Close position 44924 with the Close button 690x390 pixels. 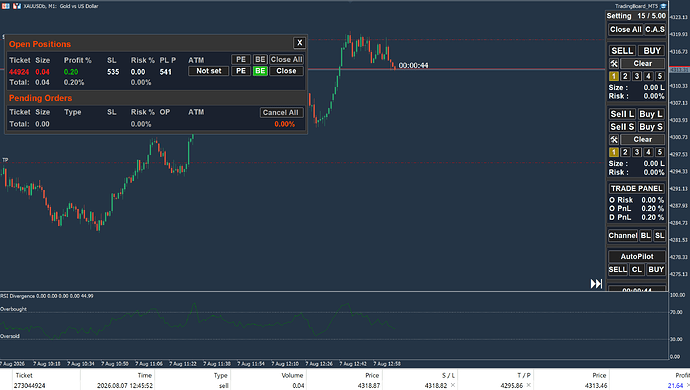pos(286,71)
